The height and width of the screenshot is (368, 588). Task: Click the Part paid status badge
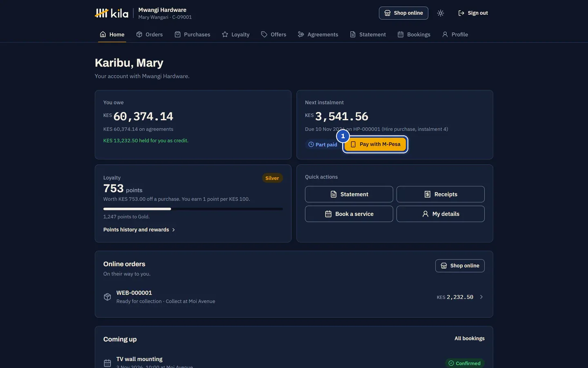[323, 144]
